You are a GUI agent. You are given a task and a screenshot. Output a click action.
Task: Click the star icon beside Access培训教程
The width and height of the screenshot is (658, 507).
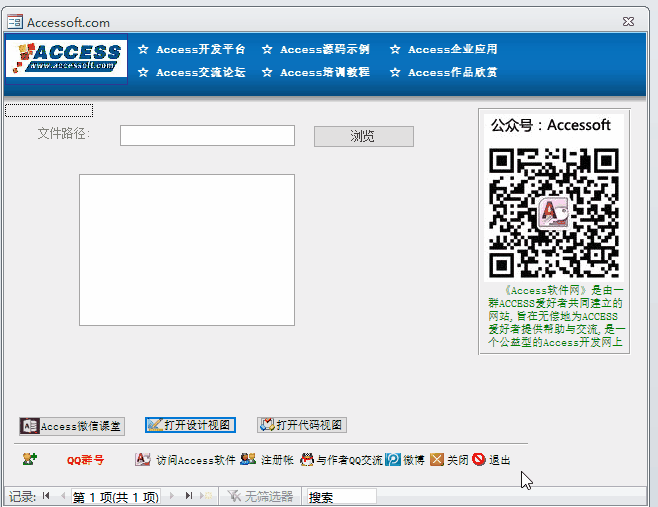point(267,73)
